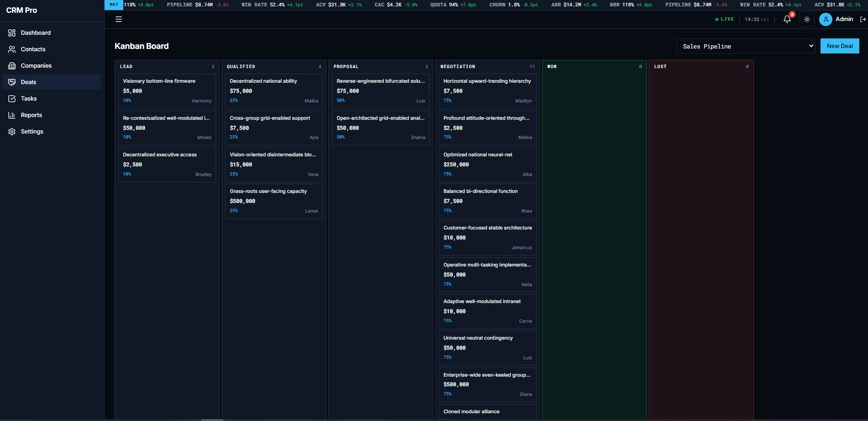868x421 pixels.
Task: Click the Kanban Board heading
Action: click(x=142, y=46)
